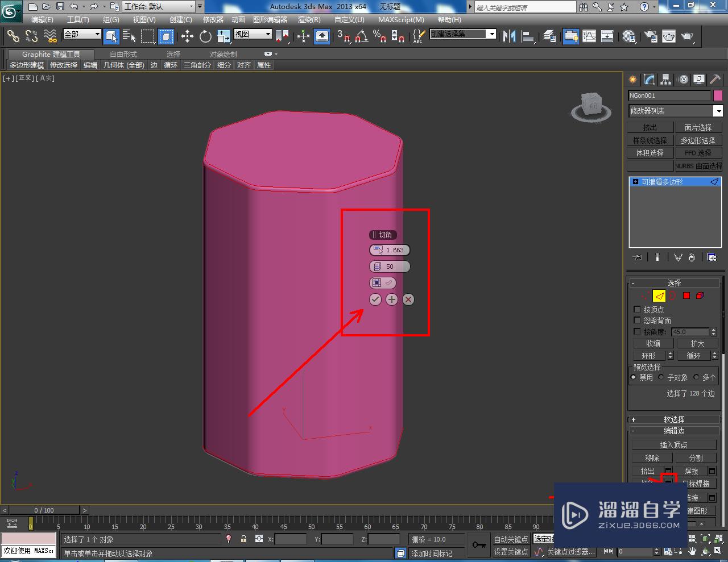Open the 全部 selection filter dropdown
The height and width of the screenshot is (562, 728).
pyautogui.click(x=82, y=34)
